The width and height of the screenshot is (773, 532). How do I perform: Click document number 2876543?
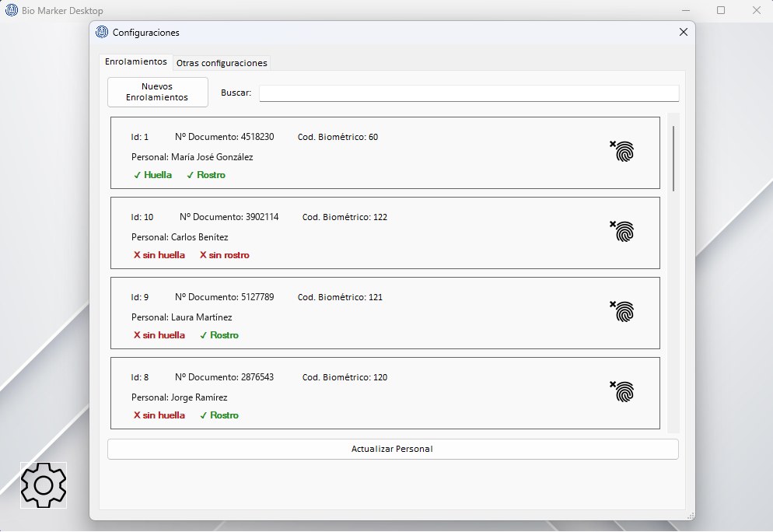click(257, 377)
